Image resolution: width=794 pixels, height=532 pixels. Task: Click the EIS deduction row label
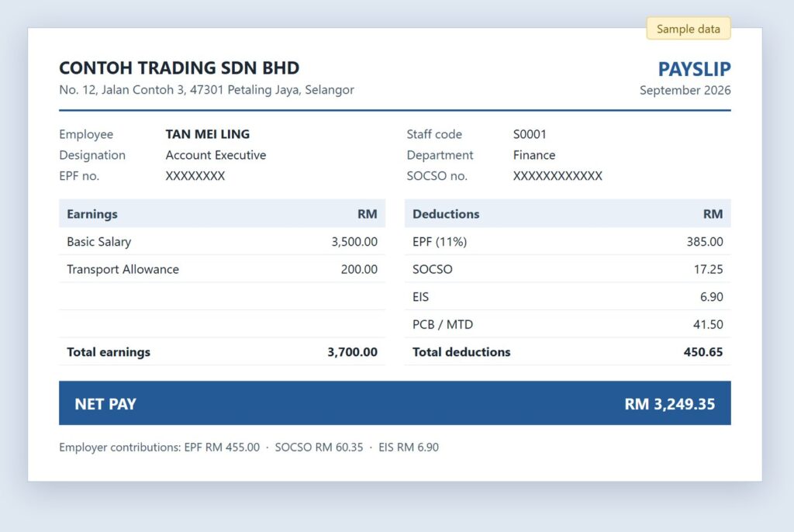(x=420, y=297)
